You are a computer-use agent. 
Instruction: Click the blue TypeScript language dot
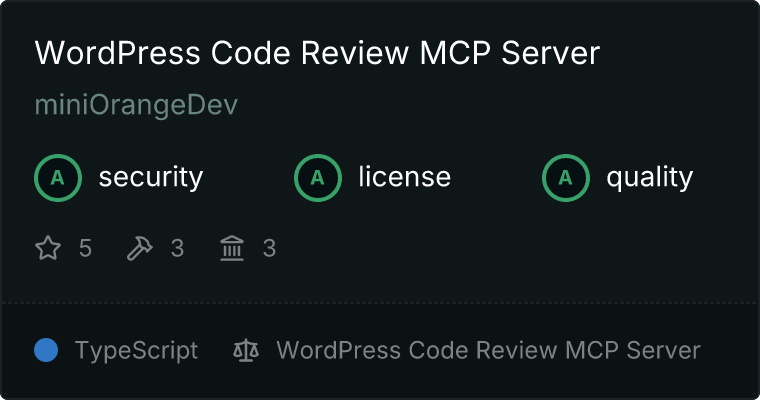(47, 350)
